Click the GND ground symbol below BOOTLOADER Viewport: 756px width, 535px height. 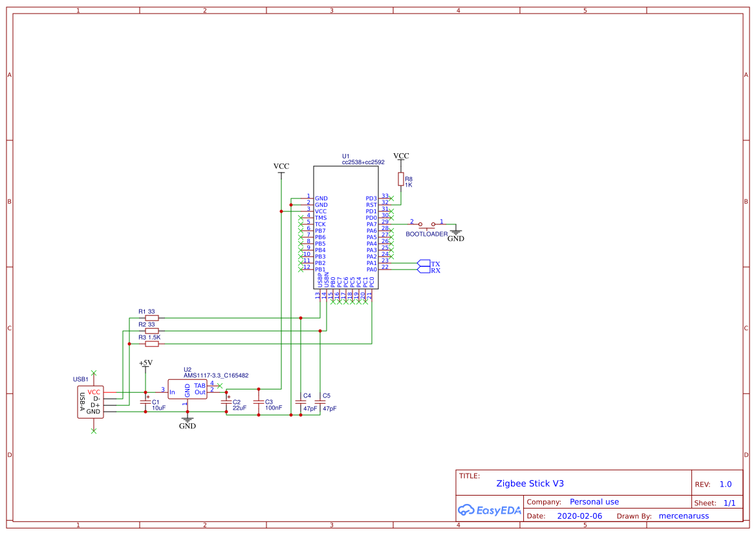(456, 231)
